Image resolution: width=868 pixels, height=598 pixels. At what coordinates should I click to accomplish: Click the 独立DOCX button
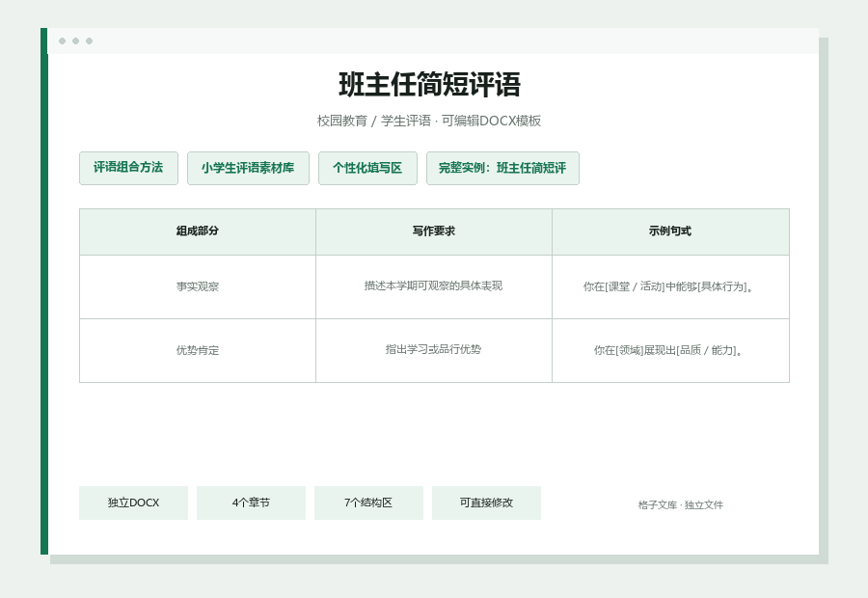[x=133, y=503]
